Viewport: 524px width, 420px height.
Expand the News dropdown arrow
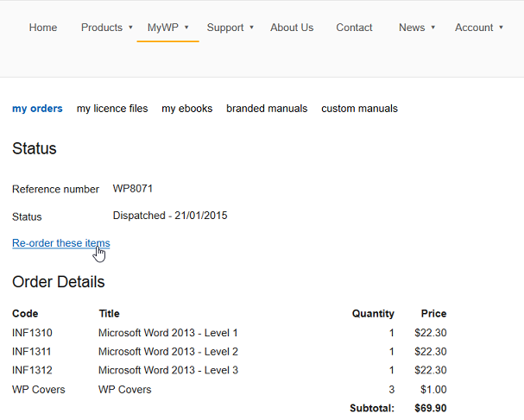coord(432,28)
